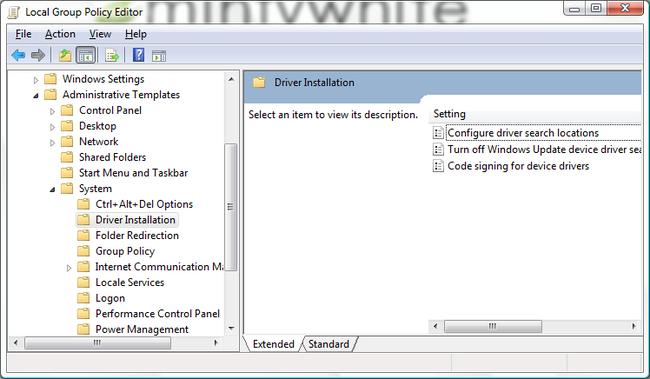Switch to the Standard tab
Image resolution: width=650 pixels, height=379 pixels.
pyautogui.click(x=329, y=344)
